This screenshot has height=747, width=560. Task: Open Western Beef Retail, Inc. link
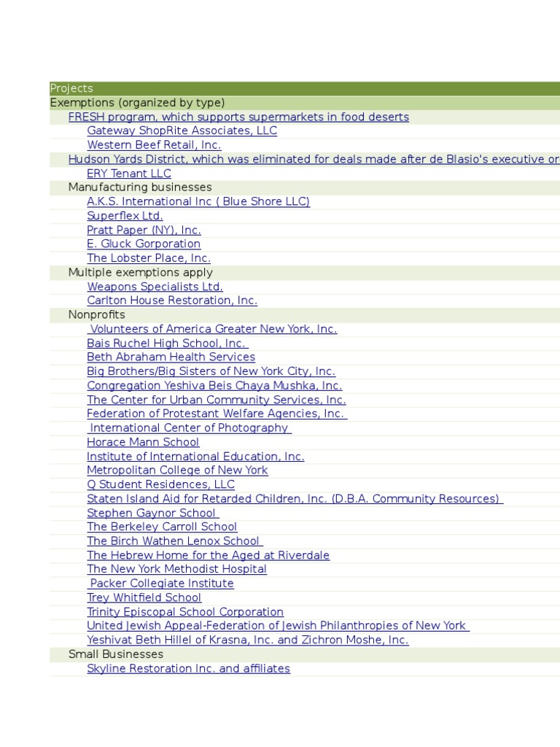pos(154,145)
